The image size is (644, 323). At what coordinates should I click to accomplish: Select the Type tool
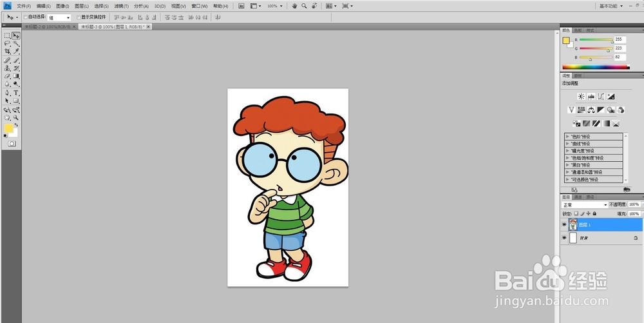pyautogui.click(x=16, y=93)
